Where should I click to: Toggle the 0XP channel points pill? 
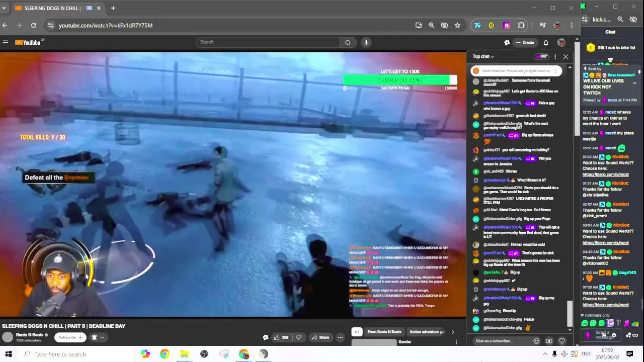541,57
